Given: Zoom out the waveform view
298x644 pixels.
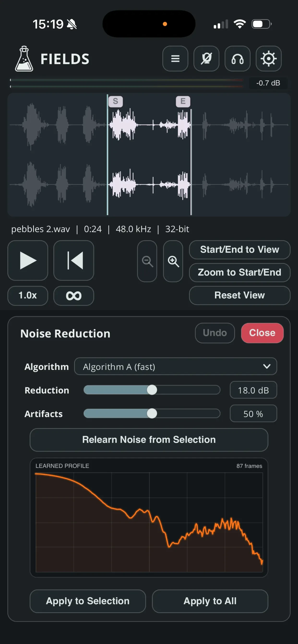Looking at the screenshot, I should 147,261.
